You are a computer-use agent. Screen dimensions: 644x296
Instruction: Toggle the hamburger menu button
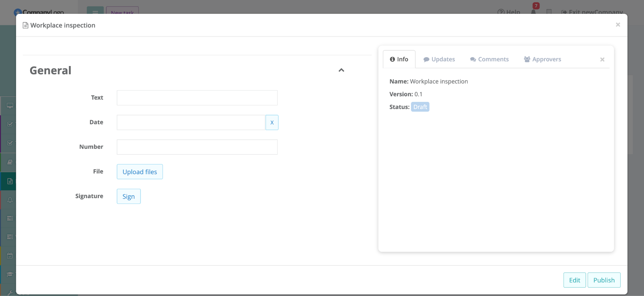click(95, 11)
